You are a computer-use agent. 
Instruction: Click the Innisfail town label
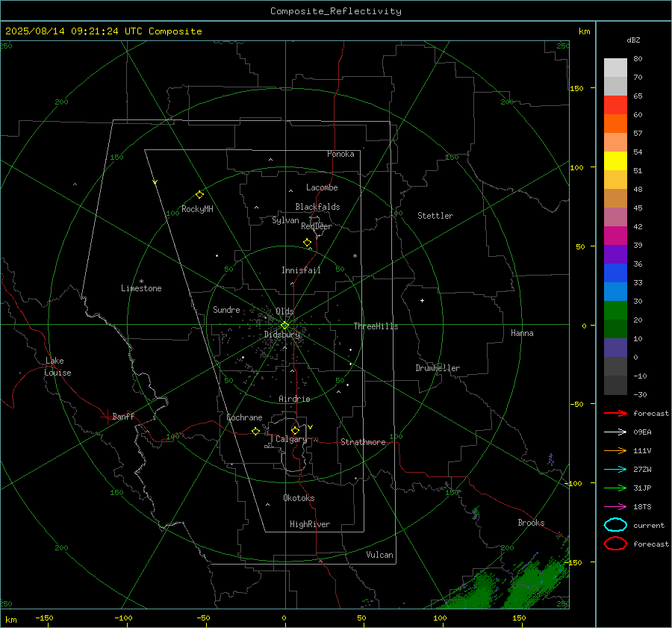coord(301,270)
